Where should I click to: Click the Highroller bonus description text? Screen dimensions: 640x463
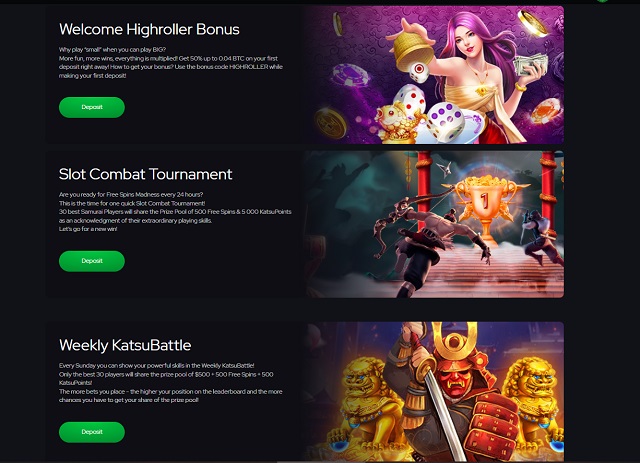click(171, 62)
